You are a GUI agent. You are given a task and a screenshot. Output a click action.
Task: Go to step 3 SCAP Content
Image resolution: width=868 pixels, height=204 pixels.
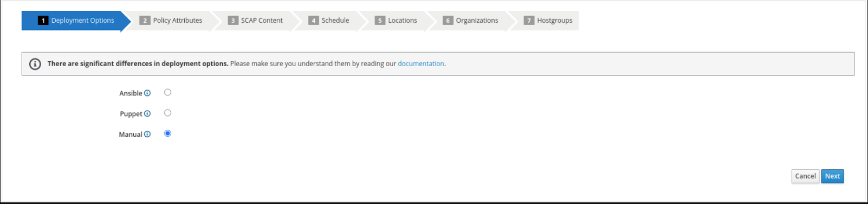click(x=256, y=21)
